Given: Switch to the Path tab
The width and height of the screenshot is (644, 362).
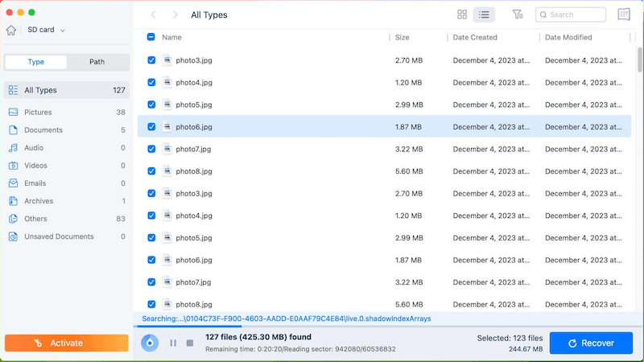Looking at the screenshot, I should point(97,62).
